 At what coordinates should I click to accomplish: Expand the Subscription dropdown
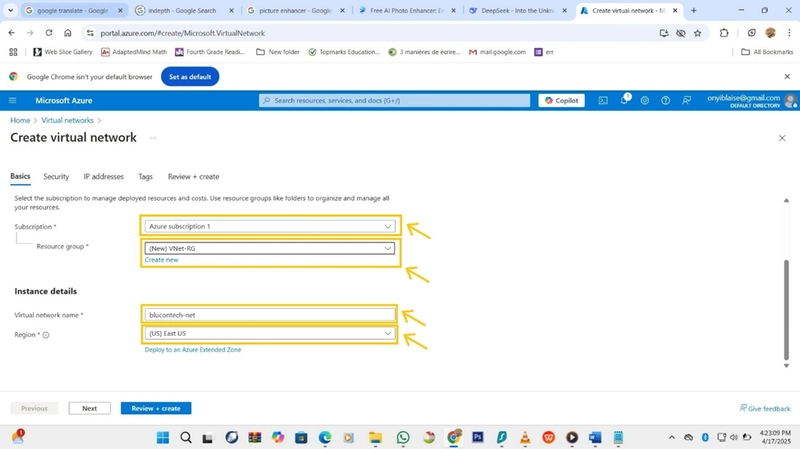[x=270, y=226]
